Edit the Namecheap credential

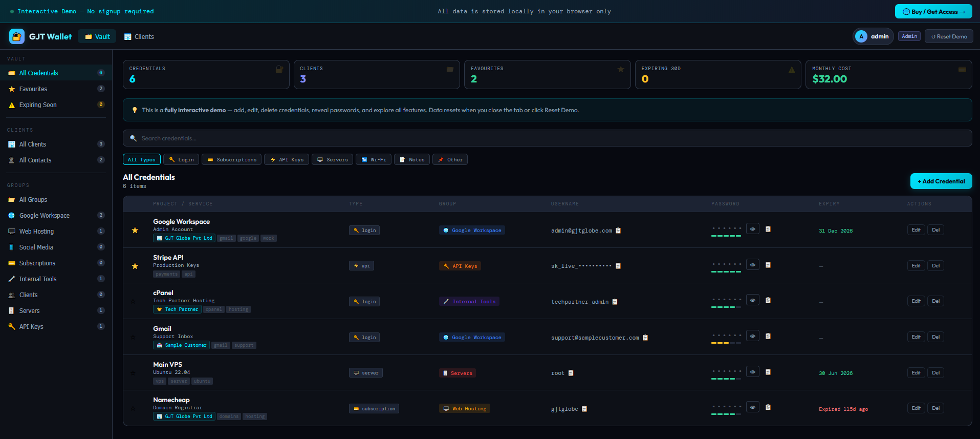pos(916,408)
